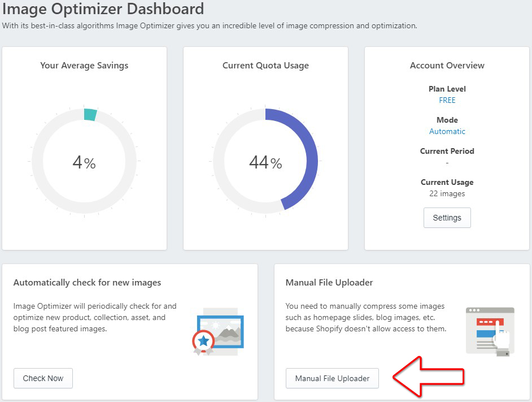
Task: Click the 44% quota usage value
Action: tap(265, 162)
